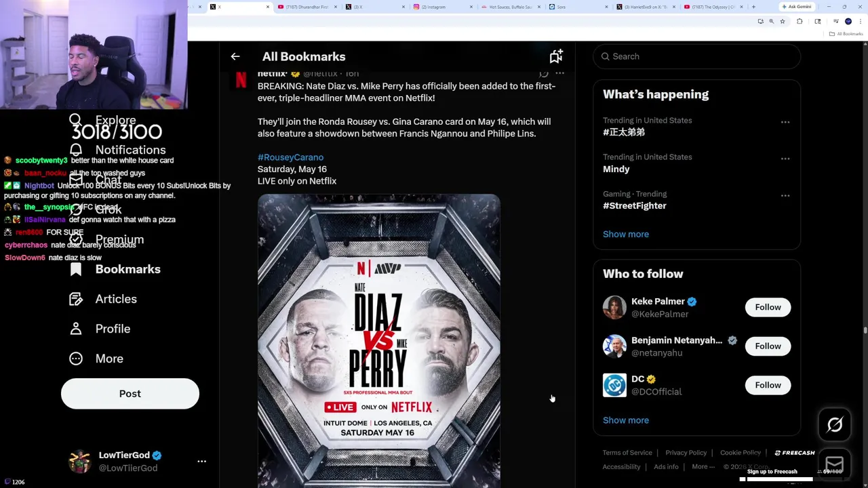The height and width of the screenshot is (488, 868).
Task: Click the Notifications bell icon in sidebar
Action: click(x=76, y=150)
